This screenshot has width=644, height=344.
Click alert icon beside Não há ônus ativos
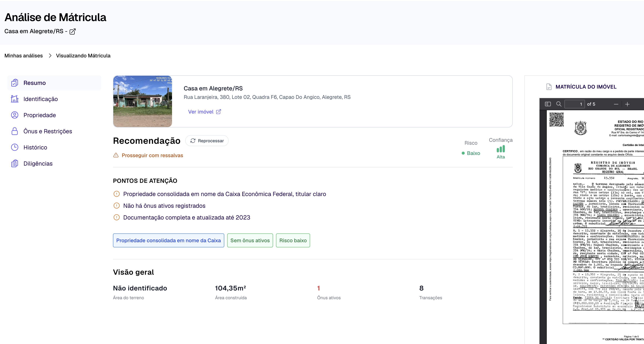(x=116, y=206)
